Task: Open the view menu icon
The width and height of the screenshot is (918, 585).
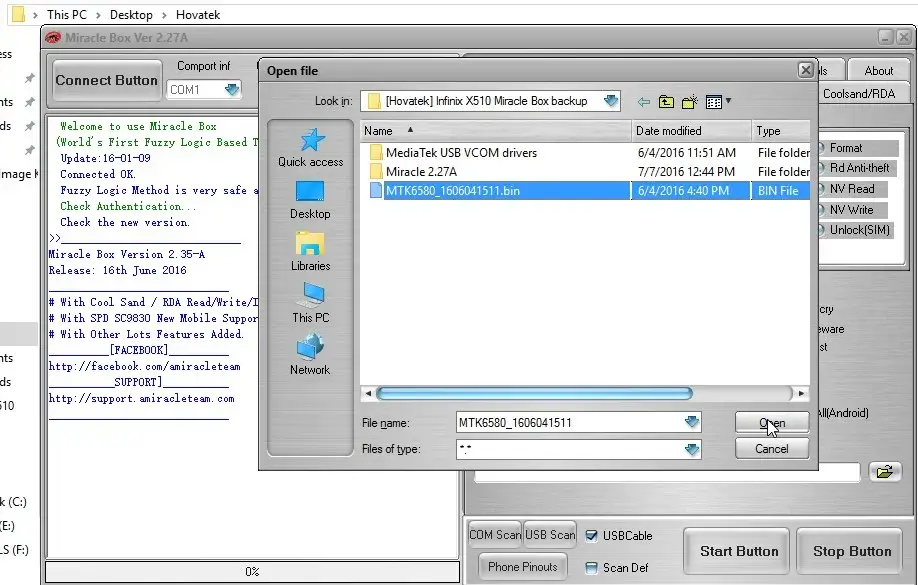Action: (x=718, y=102)
